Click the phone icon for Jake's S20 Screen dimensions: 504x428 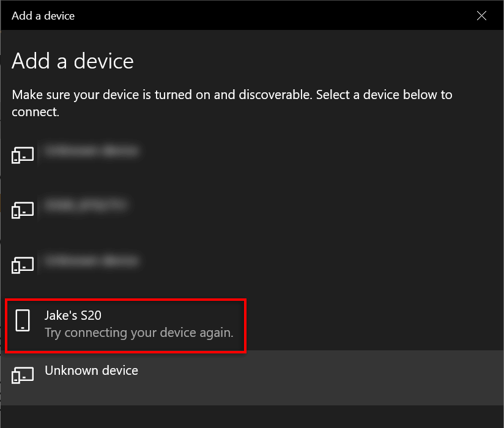click(23, 320)
